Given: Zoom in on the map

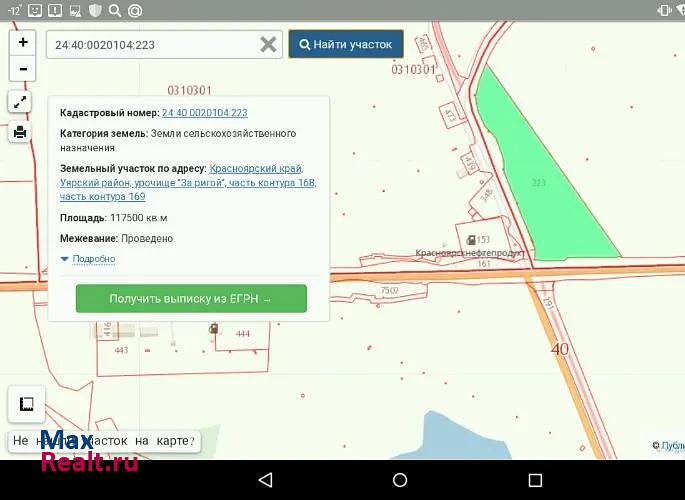Looking at the screenshot, I should tap(22, 43).
